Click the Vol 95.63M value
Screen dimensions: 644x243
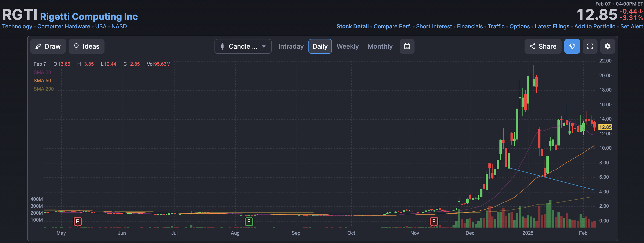(159, 64)
